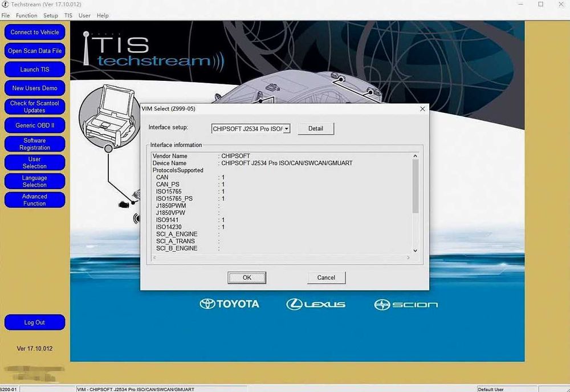570x392 pixels.
Task: Open the File menu
Action: pos(6,15)
